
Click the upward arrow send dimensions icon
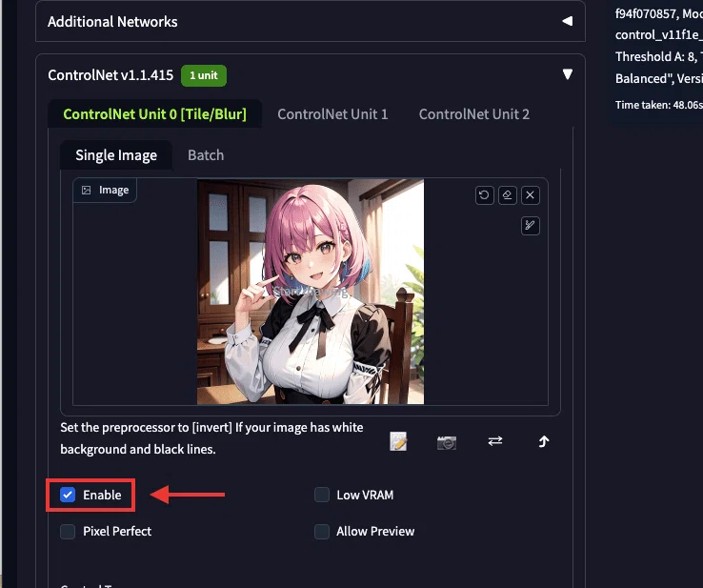point(543,442)
